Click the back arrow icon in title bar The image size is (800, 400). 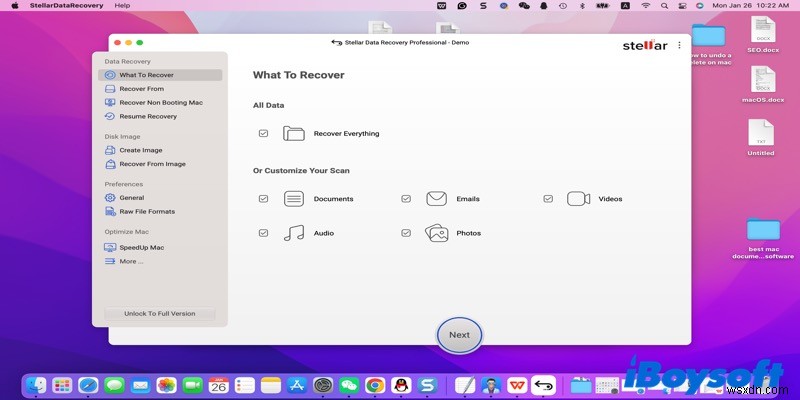point(337,43)
